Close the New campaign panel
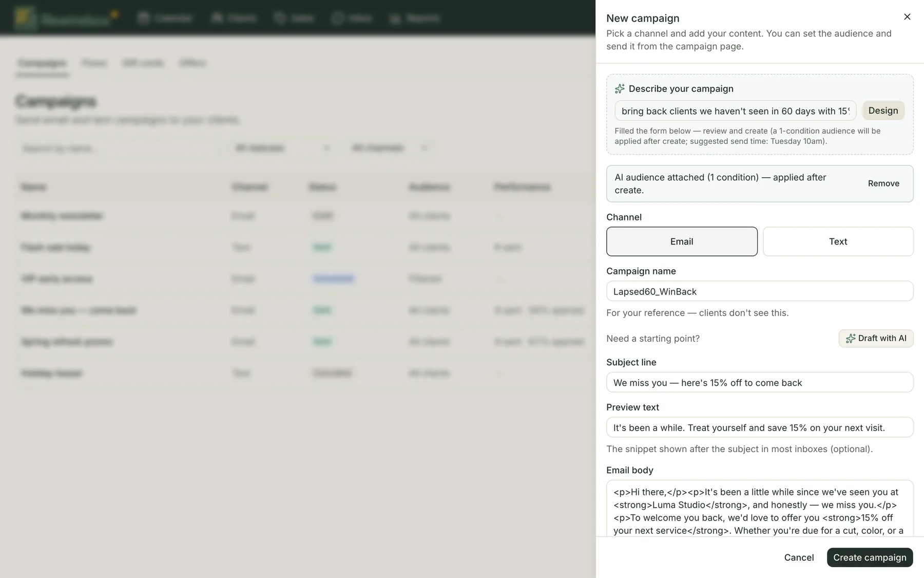 point(907,17)
